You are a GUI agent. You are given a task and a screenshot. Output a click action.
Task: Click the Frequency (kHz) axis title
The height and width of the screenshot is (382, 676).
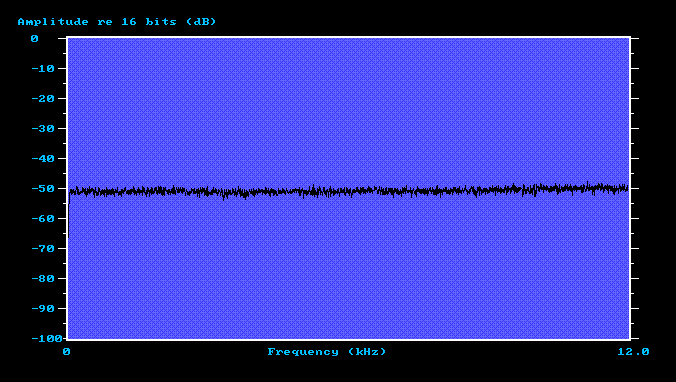[x=327, y=352]
